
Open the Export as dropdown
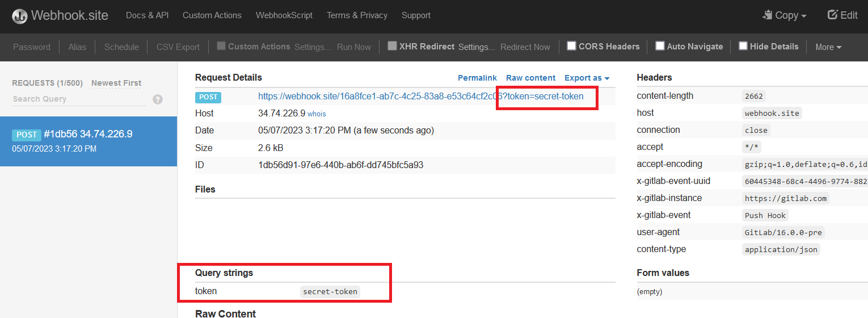587,78
